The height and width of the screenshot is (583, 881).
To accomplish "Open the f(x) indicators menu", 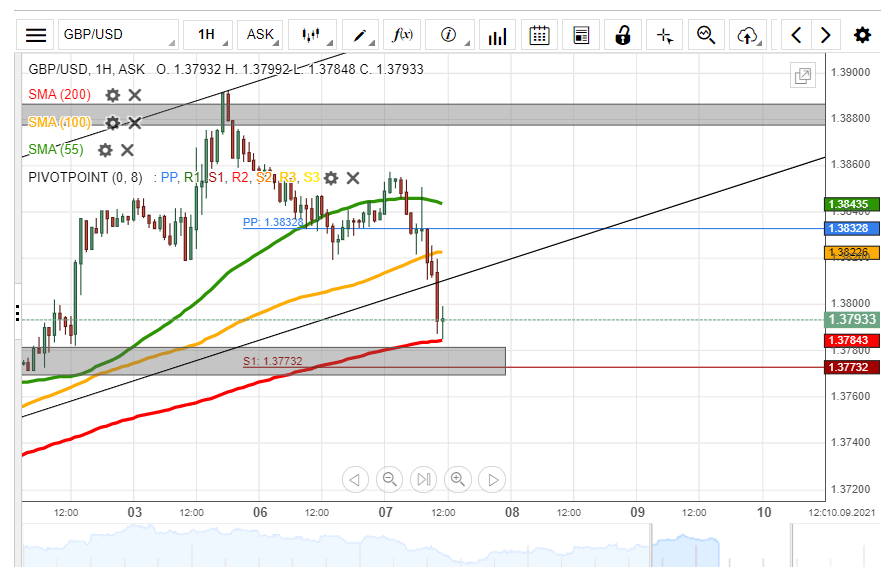I will (404, 35).
